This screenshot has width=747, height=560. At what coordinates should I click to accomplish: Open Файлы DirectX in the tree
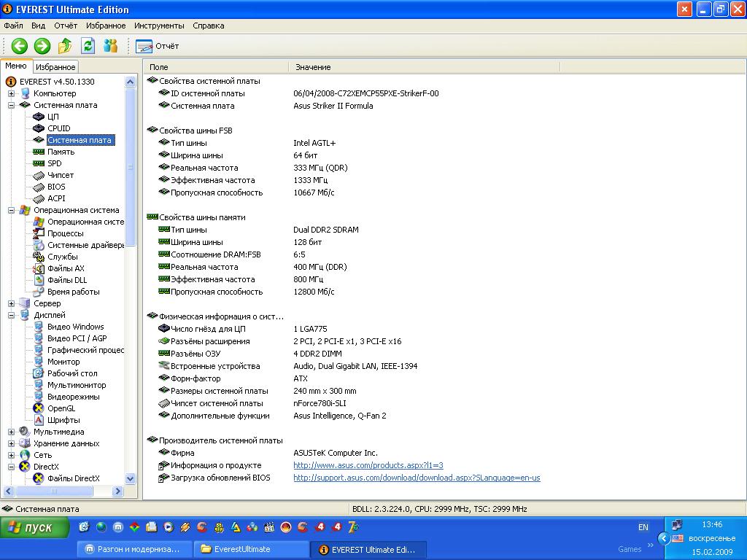[73, 478]
